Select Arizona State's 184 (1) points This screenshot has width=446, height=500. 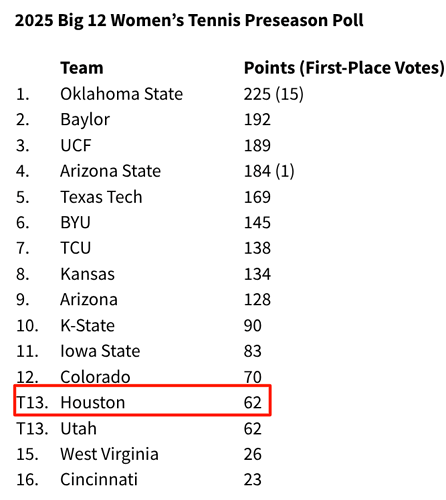tap(269, 171)
